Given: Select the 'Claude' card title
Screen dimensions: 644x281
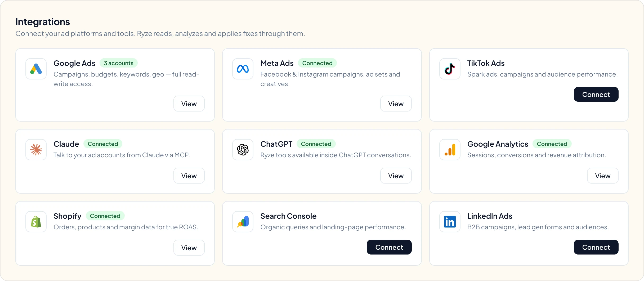Looking at the screenshot, I should [66, 144].
